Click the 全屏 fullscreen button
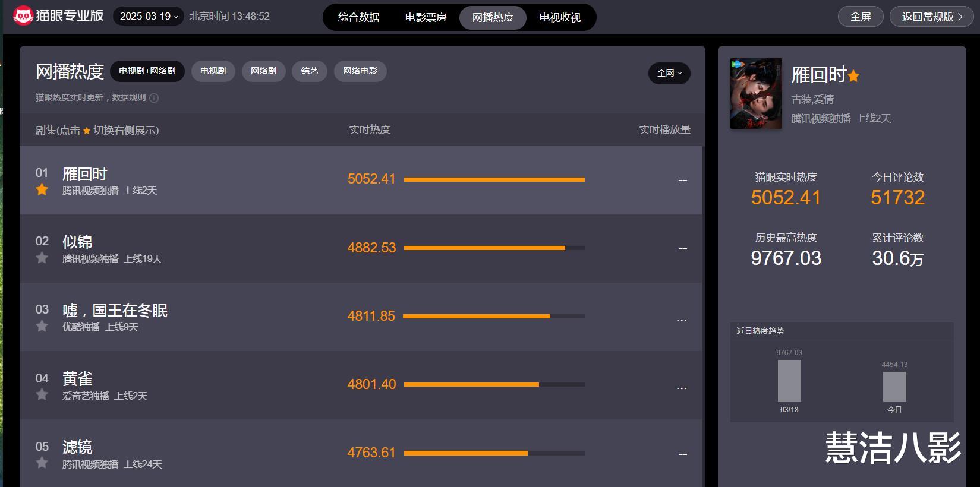Screen dimensions: 980x487 [x=861, y=17]
